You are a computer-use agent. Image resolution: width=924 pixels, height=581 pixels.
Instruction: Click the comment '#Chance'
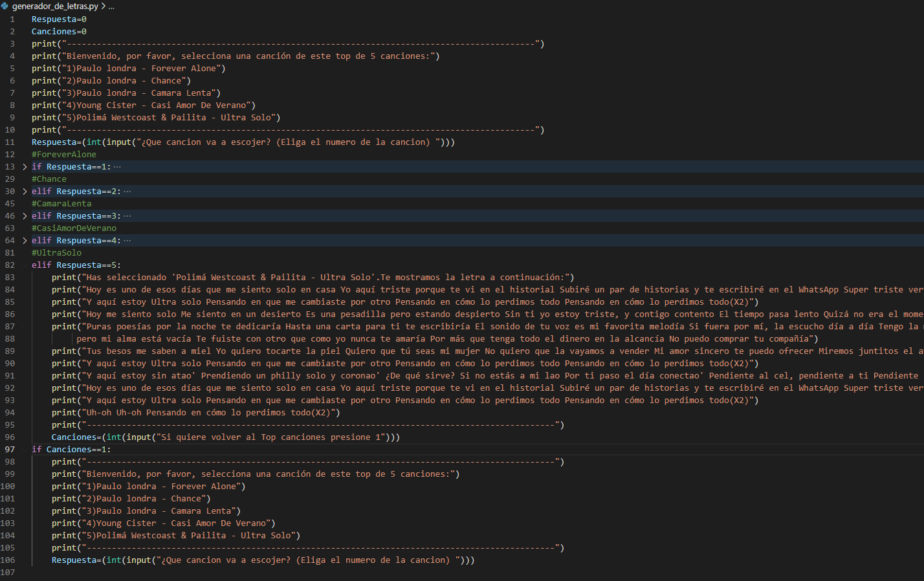49,179
